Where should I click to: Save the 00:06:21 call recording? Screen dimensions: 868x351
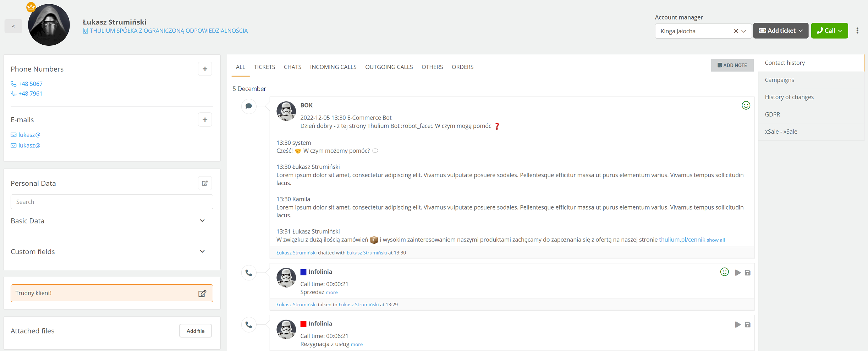748,324
